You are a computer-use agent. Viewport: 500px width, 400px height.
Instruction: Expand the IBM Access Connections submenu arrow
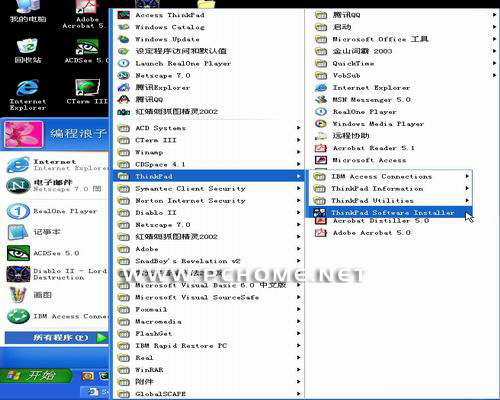click(x=467, y=176)
